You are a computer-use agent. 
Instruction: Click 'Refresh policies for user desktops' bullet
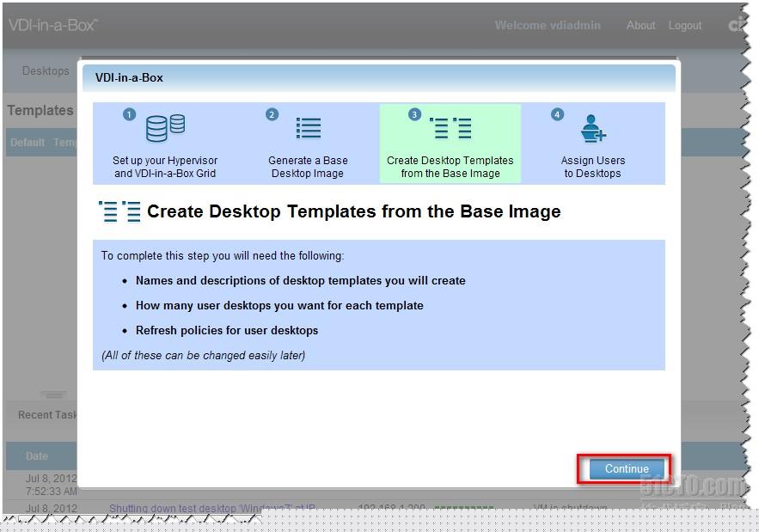tap(227, 331)
